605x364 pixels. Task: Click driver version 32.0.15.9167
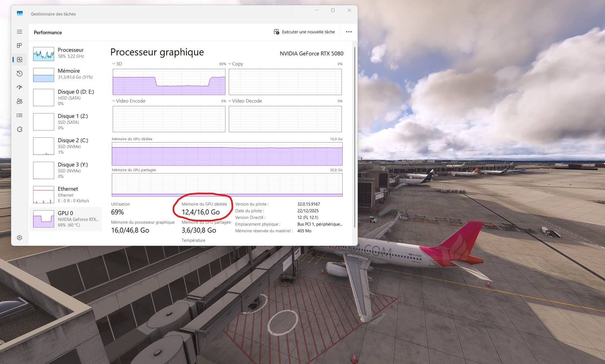309,204
